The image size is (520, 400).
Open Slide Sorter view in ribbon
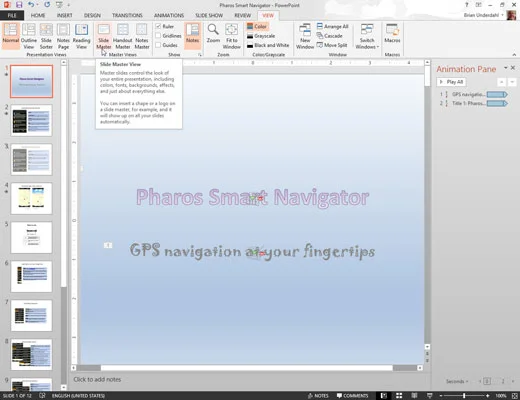[x=46, y=36]
